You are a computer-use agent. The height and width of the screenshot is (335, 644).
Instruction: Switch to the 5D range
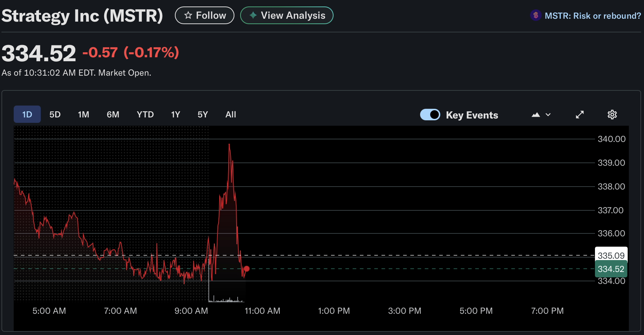point(55,115)
